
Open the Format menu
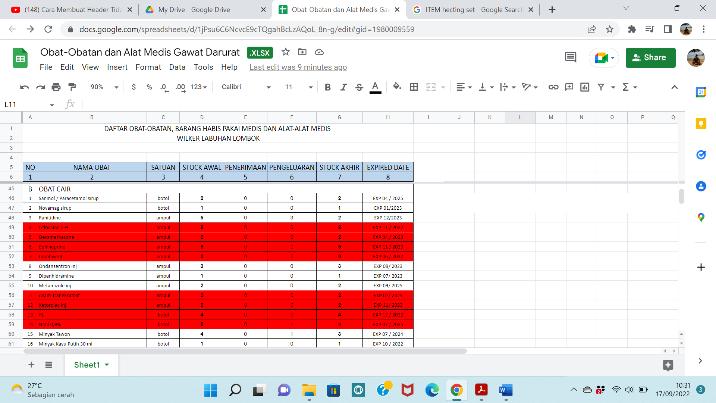(148, 67)
